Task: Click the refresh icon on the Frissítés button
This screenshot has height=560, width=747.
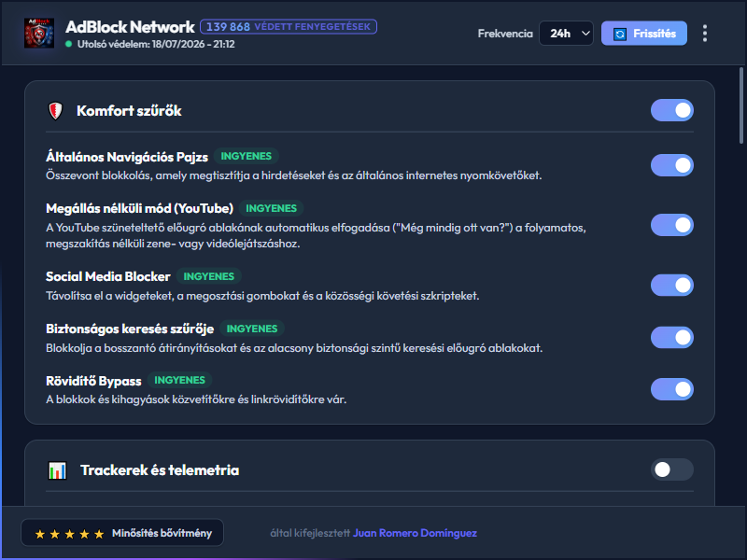Action: point(620,34)
